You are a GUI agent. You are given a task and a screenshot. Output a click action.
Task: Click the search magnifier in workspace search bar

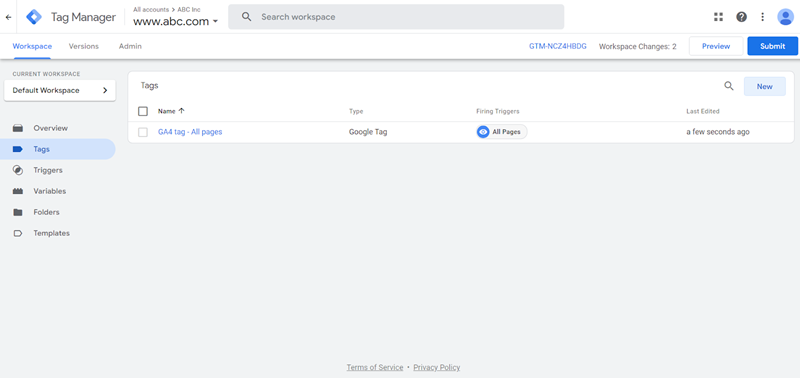[x=246, y=17]
